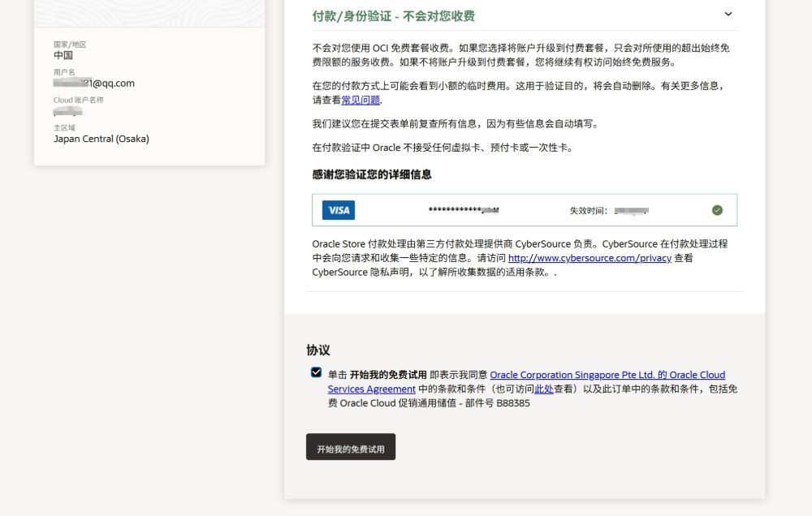Viewport: 812px width, 516px height.
Task: Open the cybersource.com/privacy link
Action: click(x=590, y=258)
